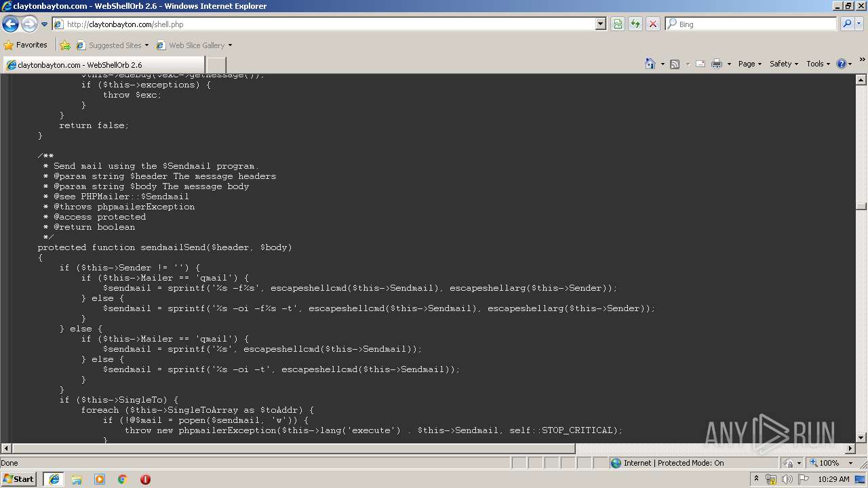Click the Forward navigation arrow
This screenshot has height=488, width=868.
(29, 24)
